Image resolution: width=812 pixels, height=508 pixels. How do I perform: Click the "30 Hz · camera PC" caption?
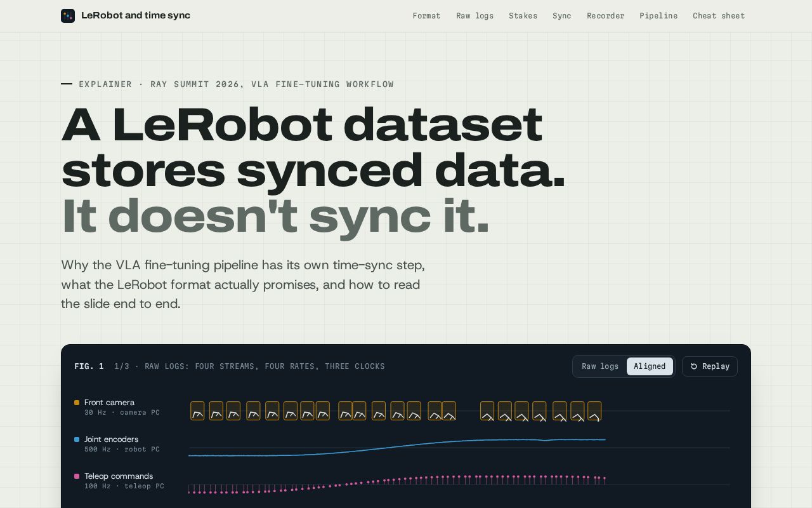[x=122, y=413]
